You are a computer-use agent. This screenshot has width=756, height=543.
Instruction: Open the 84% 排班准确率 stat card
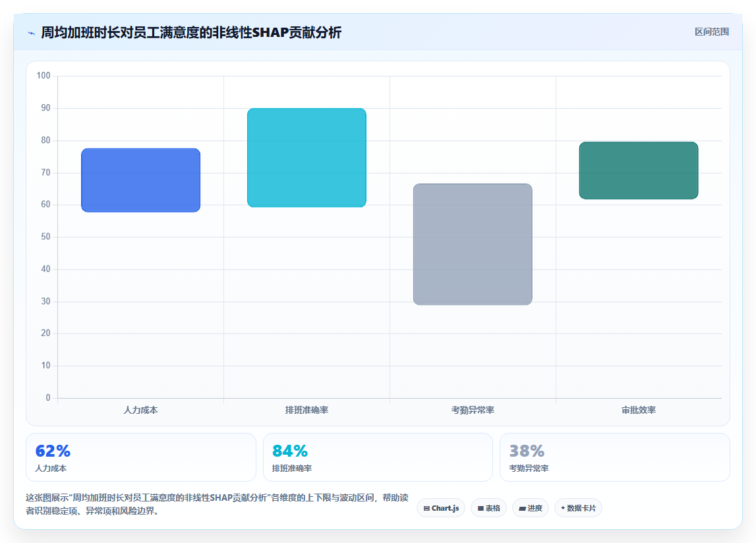pos(378,457)
